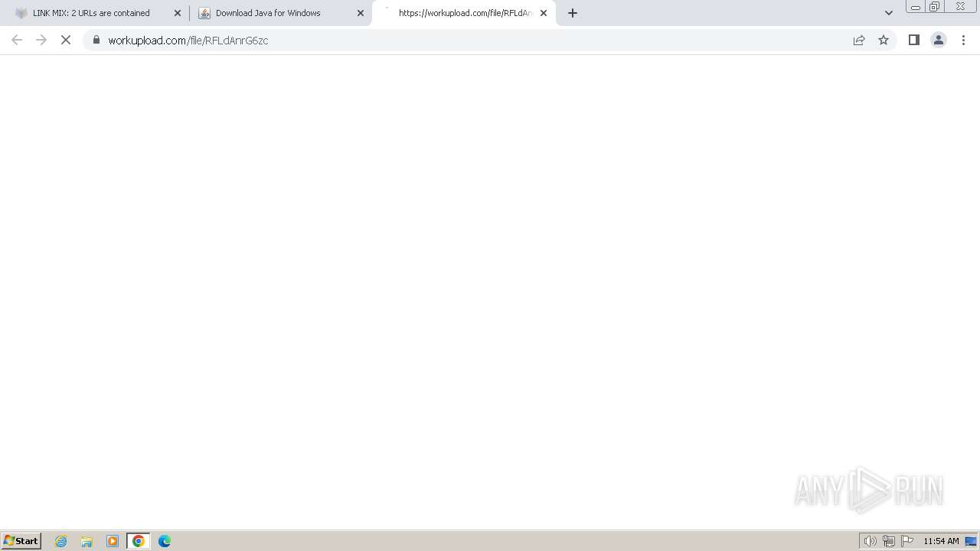Toggle the browser side panel
Image resolution: width=980 pixels, height=551 pixels.
913,40
